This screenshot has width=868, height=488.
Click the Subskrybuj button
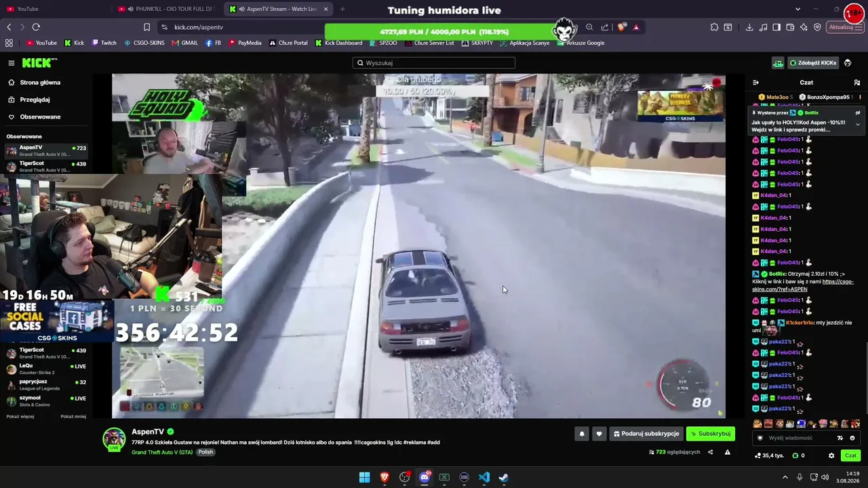click(711, 434)
